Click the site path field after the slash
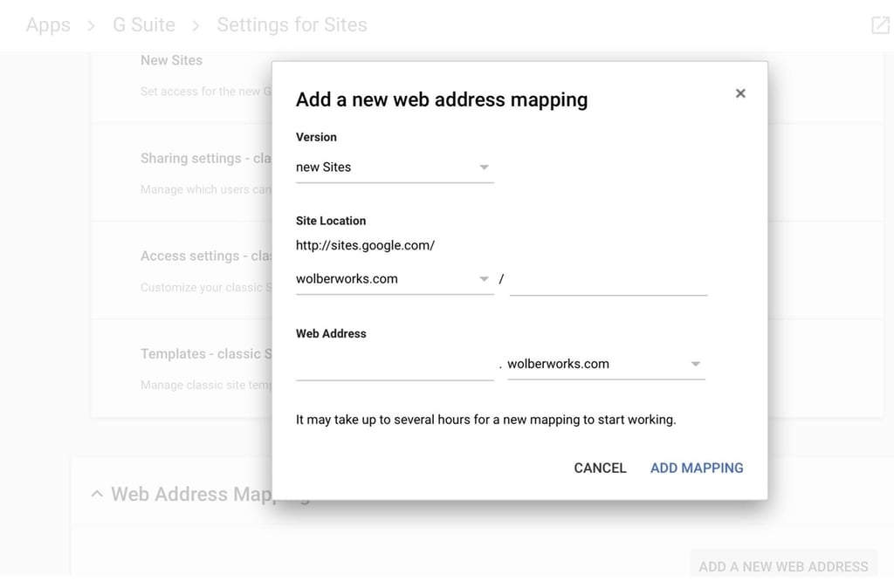This screenshot has width=894, height=588. (609, 280)
